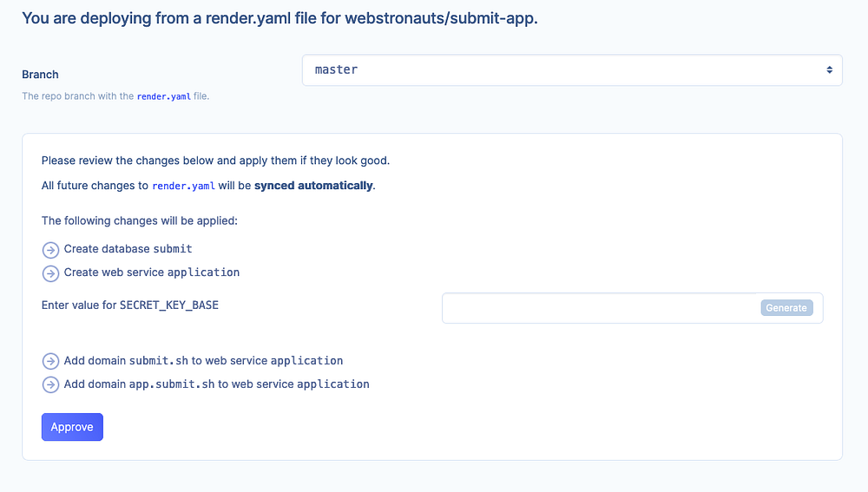Click arrow icon beside Add domain app.submit.sh
This screenshot has width=868, height=492.
[x=50, y=384]
